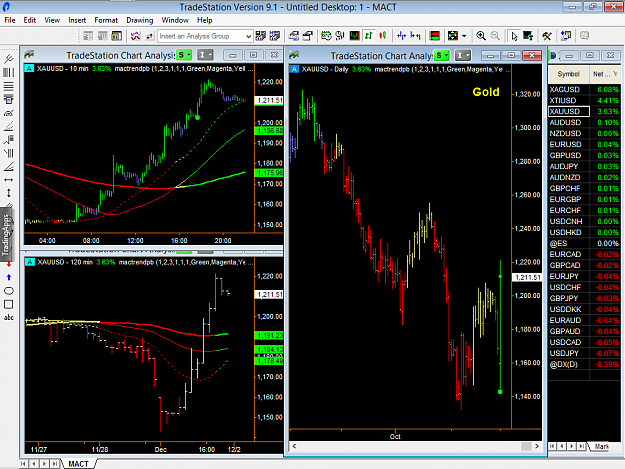Click the first-tab navigation arrow beside MACT
The height and width of the screenshot is (469, 625).
tap(24, 464)
